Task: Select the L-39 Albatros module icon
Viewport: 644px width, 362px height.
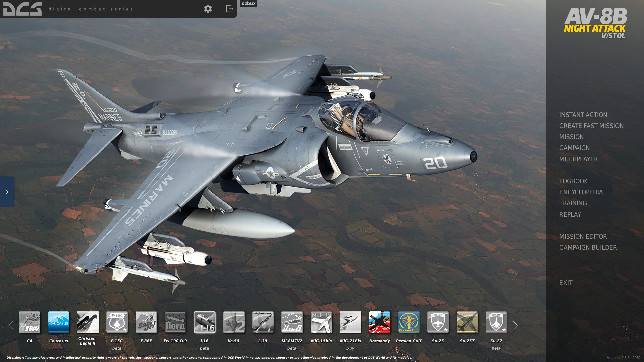Action: click(263, 322)
